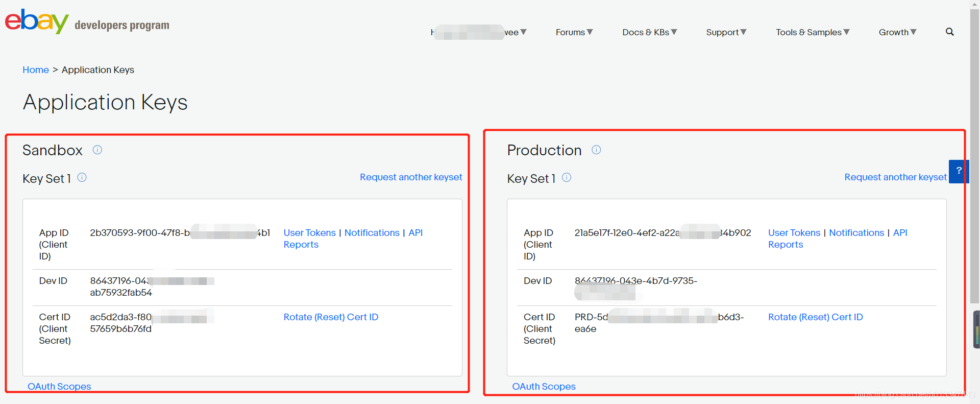Open the blue question mark help button
Screen dimensions: 980x404
(x=959, y=171)
